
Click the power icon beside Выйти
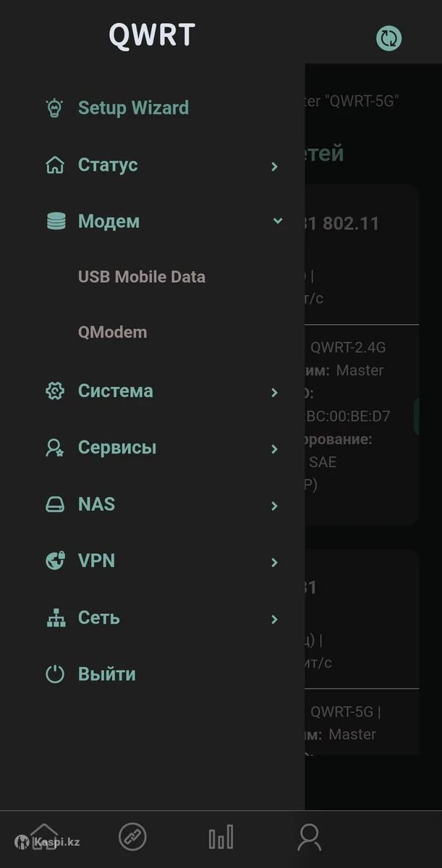55,675
